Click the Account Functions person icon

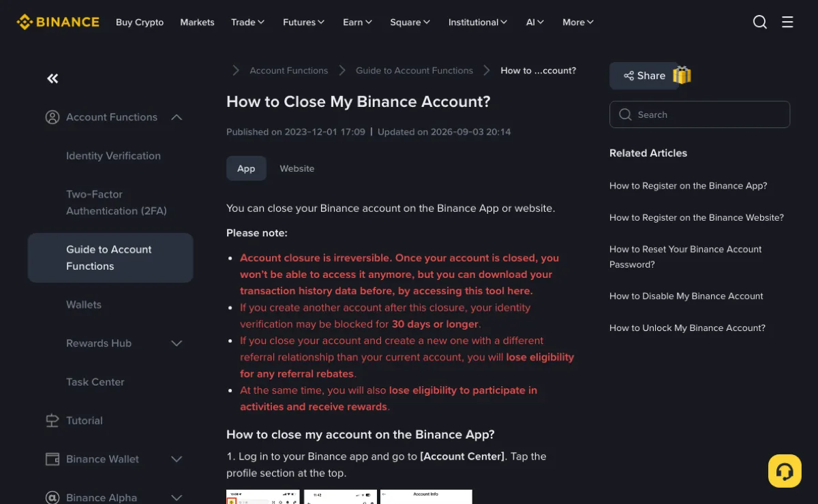pos(52,117)
